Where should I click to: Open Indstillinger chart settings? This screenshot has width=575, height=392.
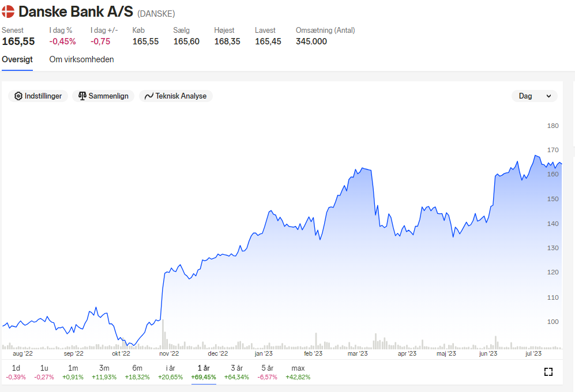point(38,96)
